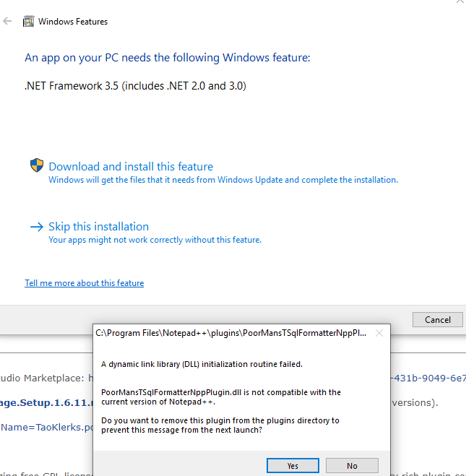Close the Windows Features window
The image size is (466, 476).
pyautogui.click(x=460, y=1)
